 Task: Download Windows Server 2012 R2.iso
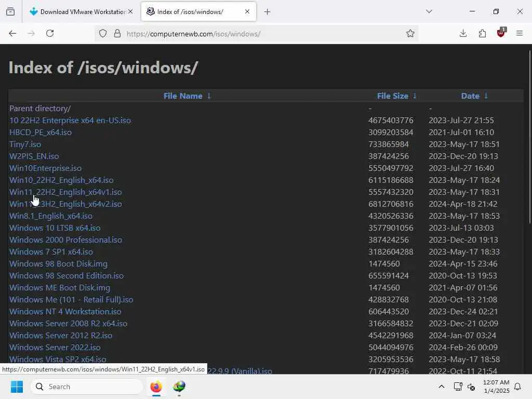61,335
